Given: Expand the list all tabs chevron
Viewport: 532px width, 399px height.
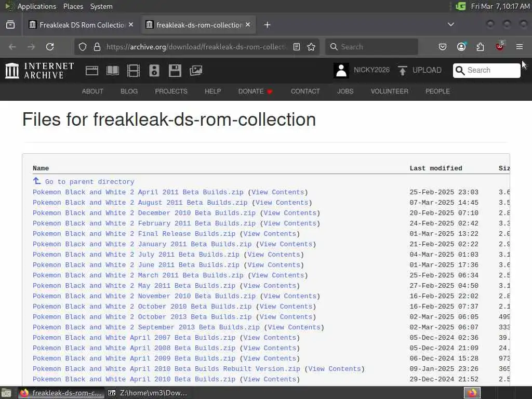Looking at the screenshot, I should coord(451,24).
